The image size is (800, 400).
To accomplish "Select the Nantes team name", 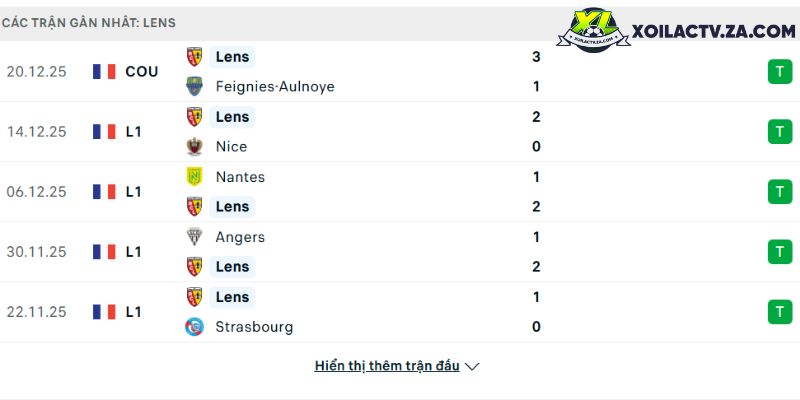I will (x=240, y=177).
